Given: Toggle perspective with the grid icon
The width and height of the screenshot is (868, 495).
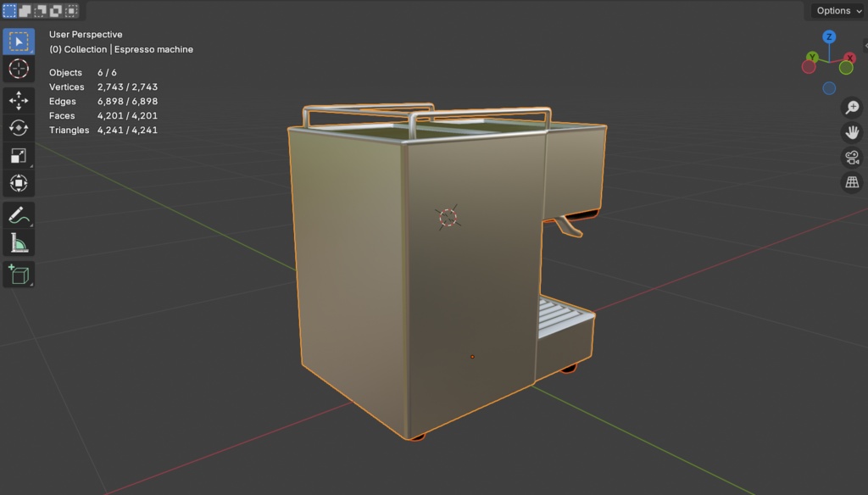Looking at the screenshot, I should [x=850, y=181].
